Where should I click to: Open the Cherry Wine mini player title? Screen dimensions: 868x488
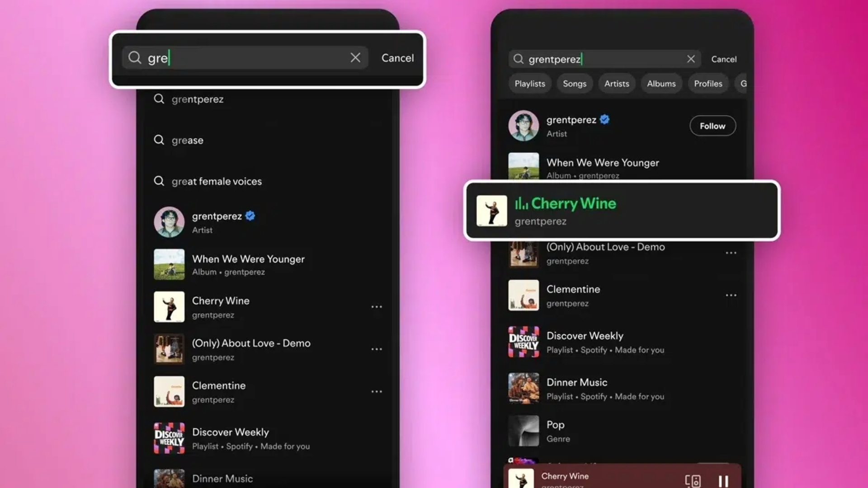[565, 476]
